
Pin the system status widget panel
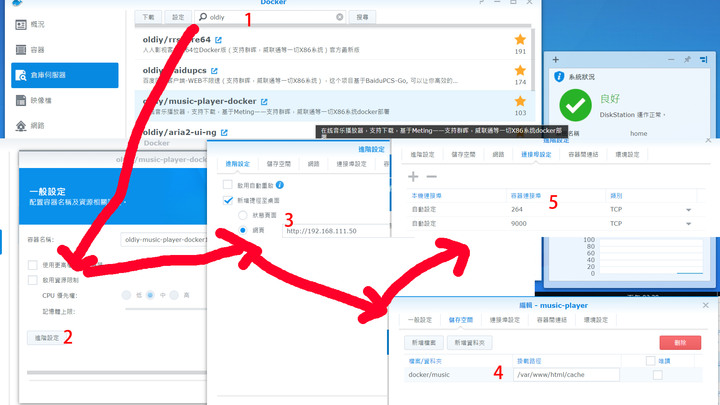tap(687, 60)
